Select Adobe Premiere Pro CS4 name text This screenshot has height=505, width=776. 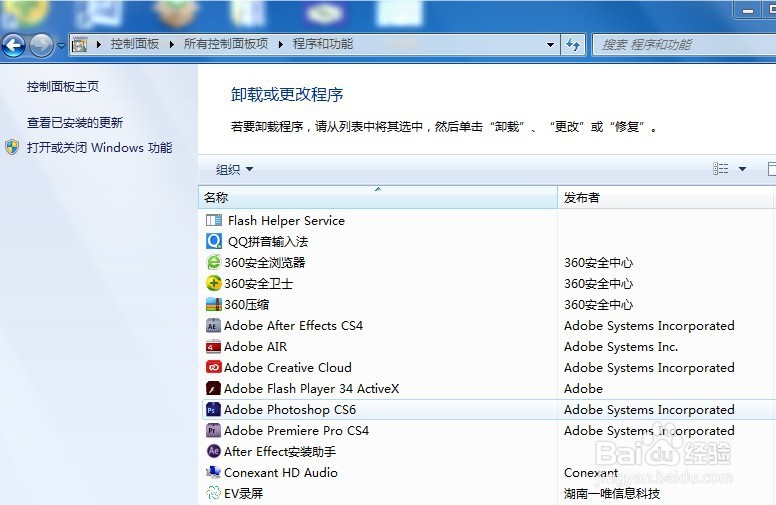[296, 431]
